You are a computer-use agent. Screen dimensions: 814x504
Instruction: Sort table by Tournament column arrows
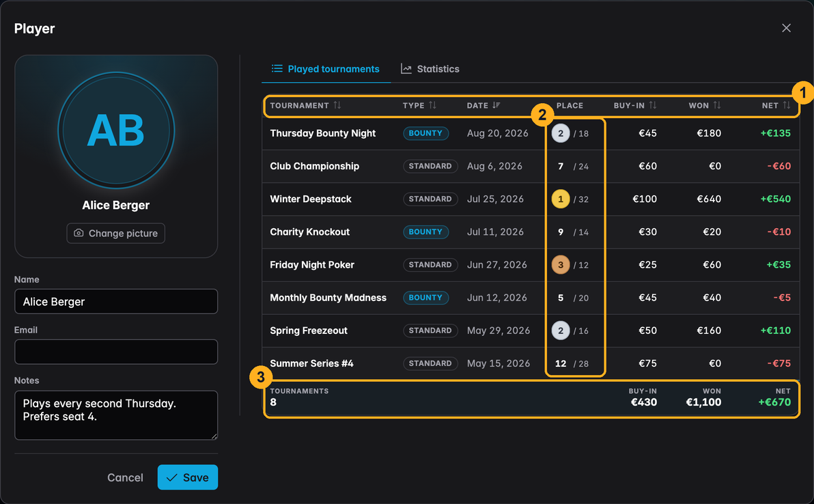pyautogui.click(x=337, y=105)
